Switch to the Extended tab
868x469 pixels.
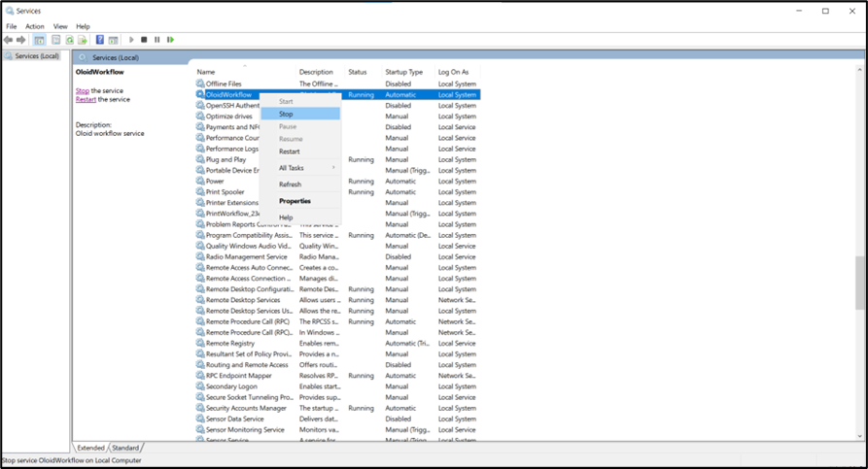(90, 448)
